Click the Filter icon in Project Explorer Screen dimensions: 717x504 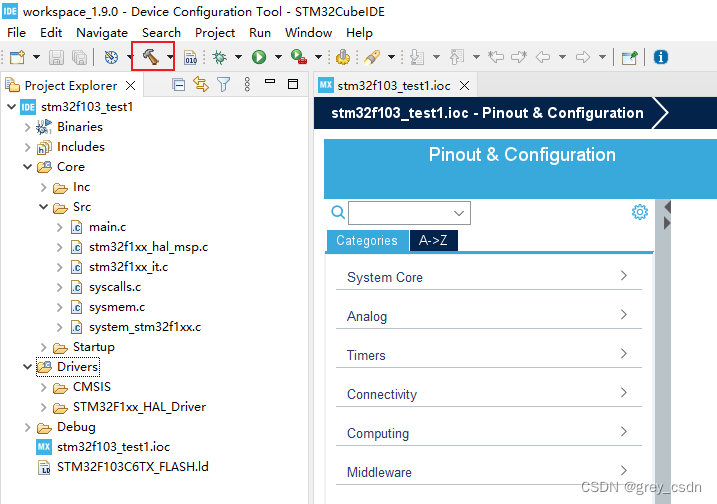coord(224,85)
